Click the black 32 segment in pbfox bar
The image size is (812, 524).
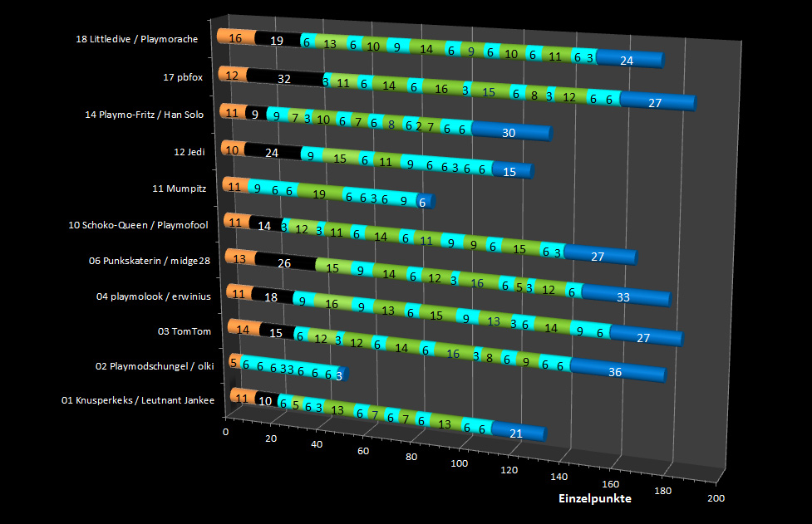click(x=284, y=79)
